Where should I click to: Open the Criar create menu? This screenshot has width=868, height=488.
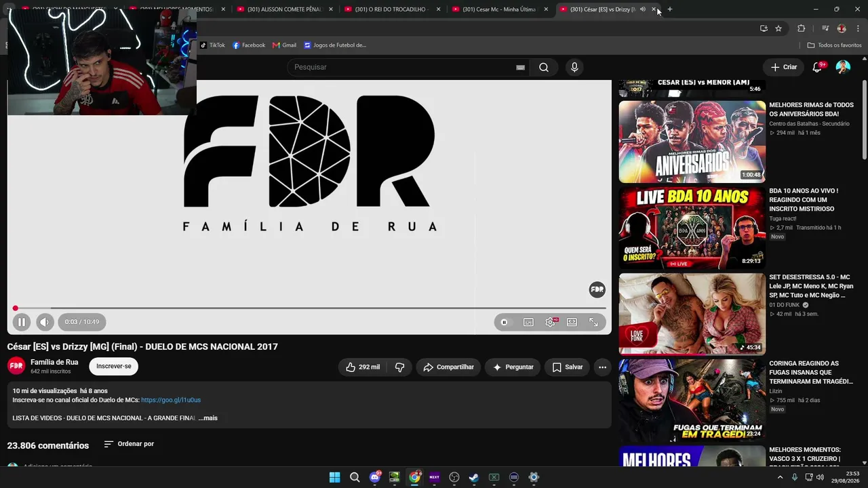[783, 67]
